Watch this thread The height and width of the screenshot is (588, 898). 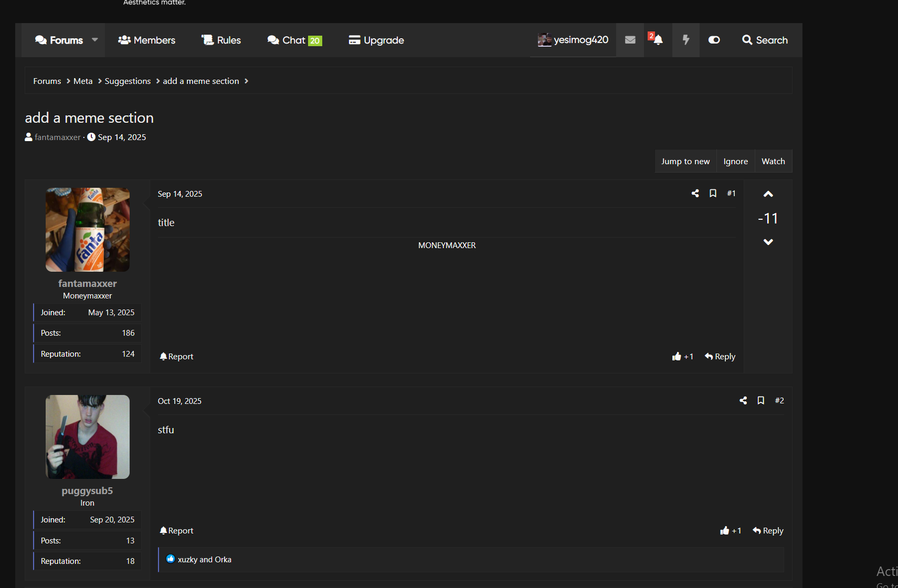[x=773, y=162]
